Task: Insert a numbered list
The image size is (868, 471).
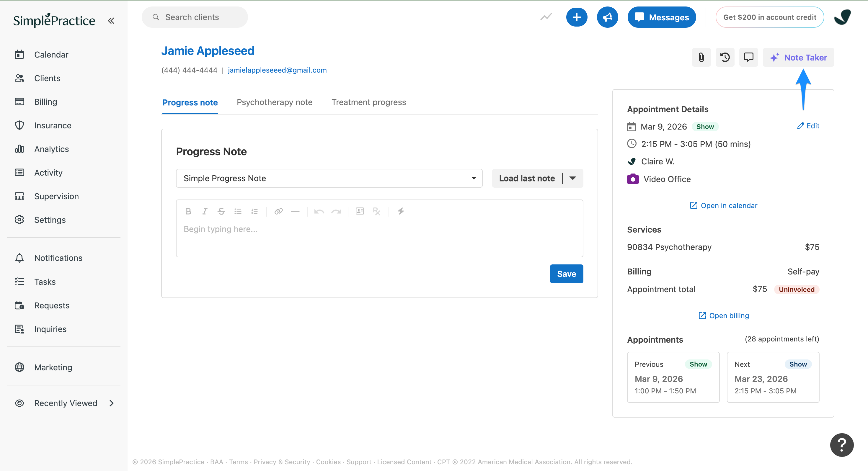Action: [x=254, y=211]
